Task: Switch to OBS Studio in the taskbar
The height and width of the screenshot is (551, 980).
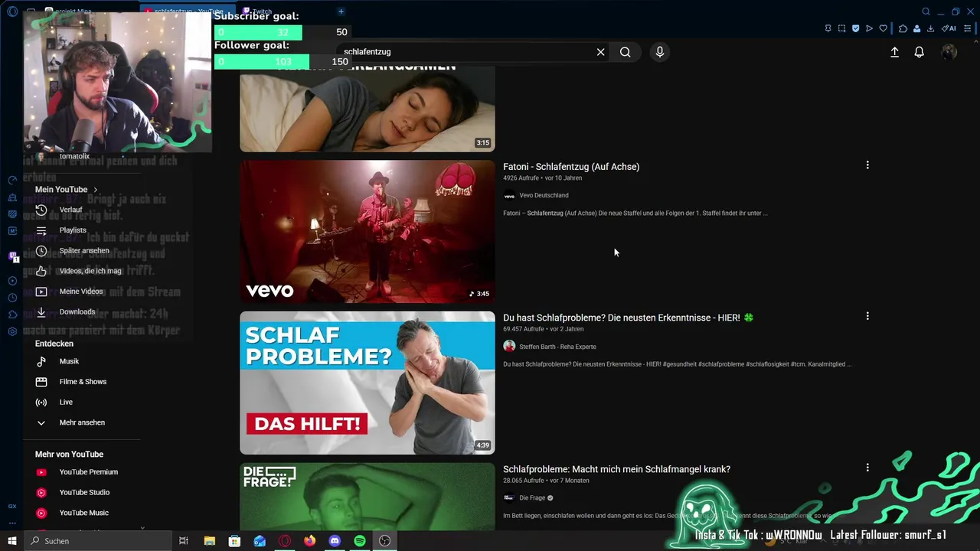Action: 385,541
